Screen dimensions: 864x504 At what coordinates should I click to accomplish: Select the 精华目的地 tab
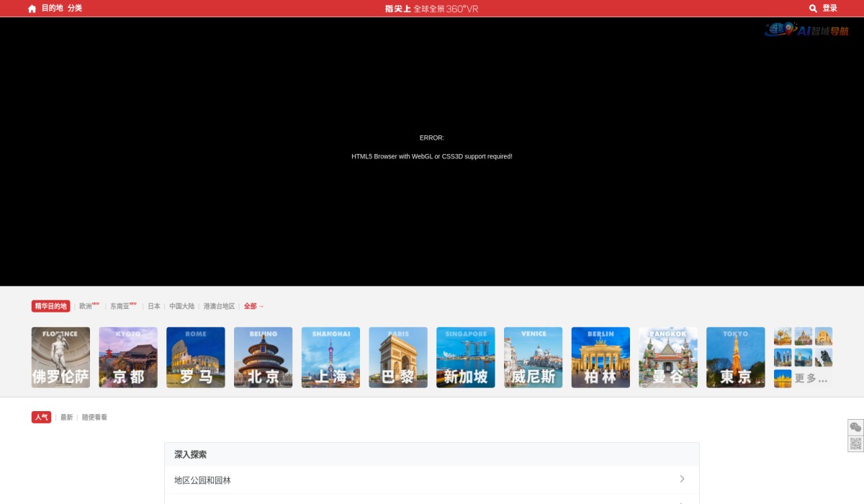50,306
